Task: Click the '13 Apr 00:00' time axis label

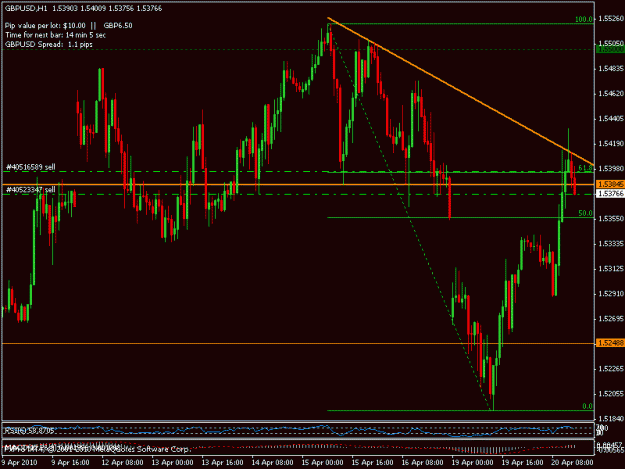Action: 173,462
